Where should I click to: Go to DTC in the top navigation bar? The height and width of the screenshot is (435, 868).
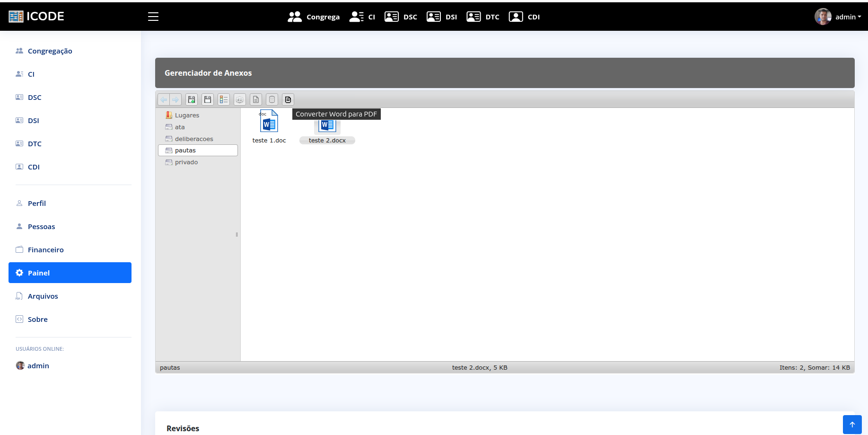tap(483, 17)
